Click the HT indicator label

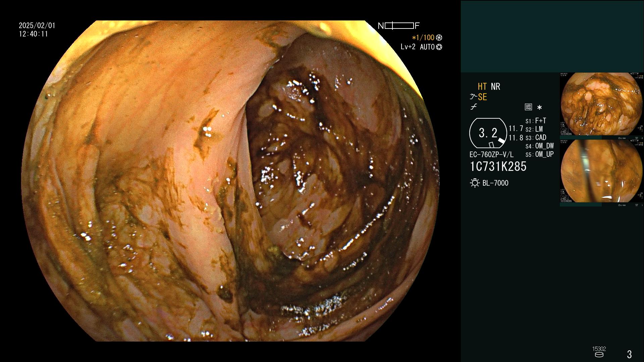coord(482,86)
